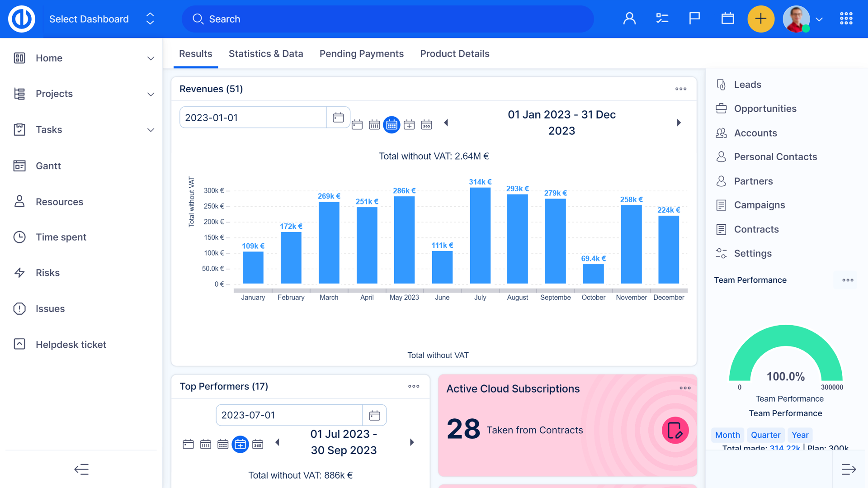
Task: Open the Accounts section
Action: pos(755,133)
